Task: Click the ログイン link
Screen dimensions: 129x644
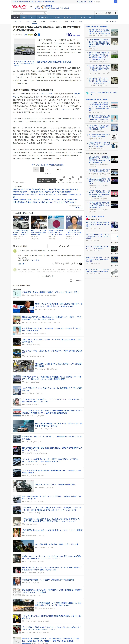Action: click(38, 8)
